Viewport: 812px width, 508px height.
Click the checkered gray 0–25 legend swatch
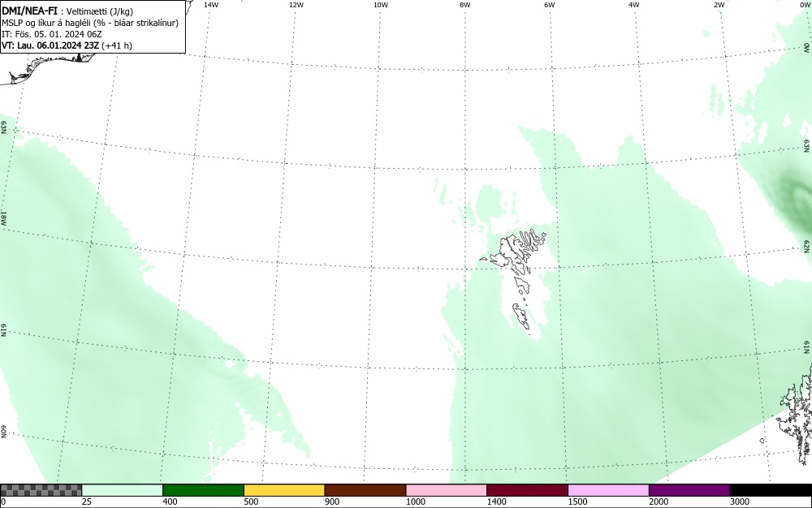41,490
